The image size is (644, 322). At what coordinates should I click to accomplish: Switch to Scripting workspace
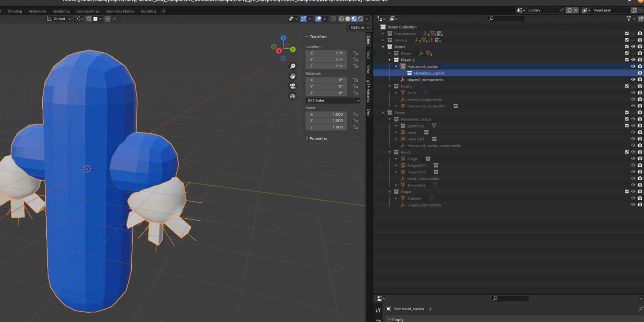pyautogui.click(x=148, y=11)
